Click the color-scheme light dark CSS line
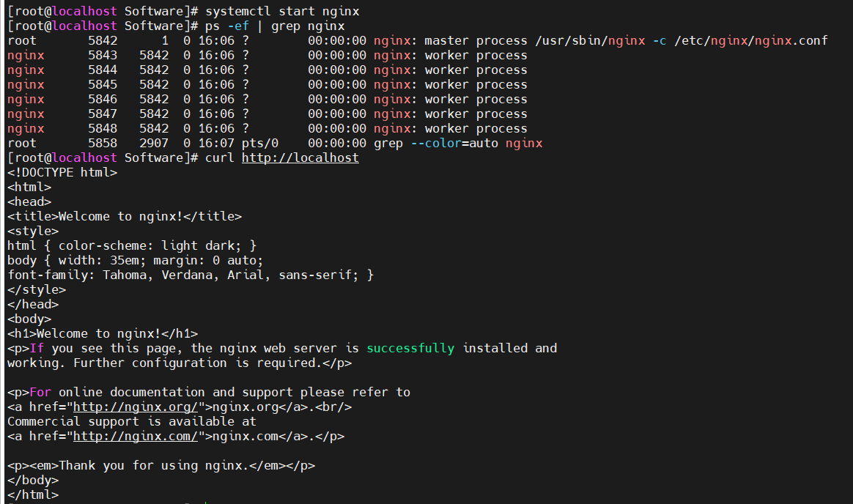This screenshot has height=504, width=853. pos(132,245)
